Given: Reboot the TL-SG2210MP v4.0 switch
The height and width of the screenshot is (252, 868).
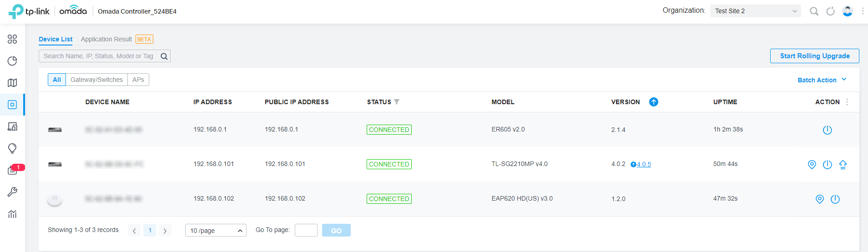Looking at the screenshot, I should pyautogui.click(x=827, y=165).
